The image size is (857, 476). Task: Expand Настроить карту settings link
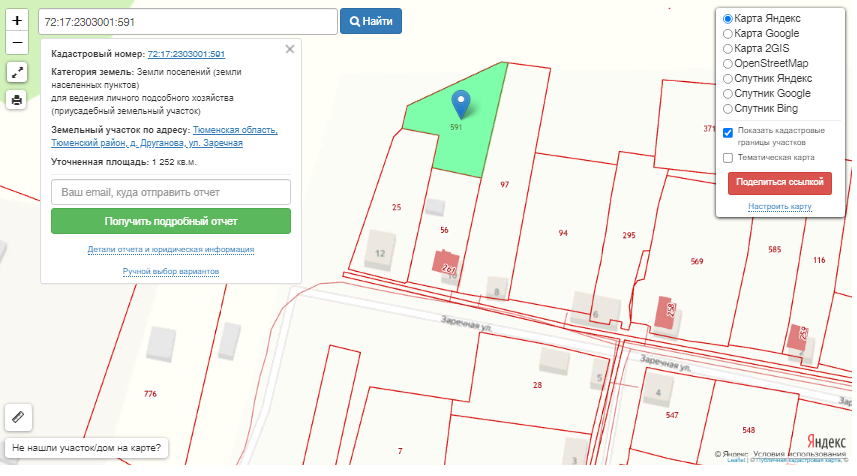pyautogui.click(x=779, y=207)
